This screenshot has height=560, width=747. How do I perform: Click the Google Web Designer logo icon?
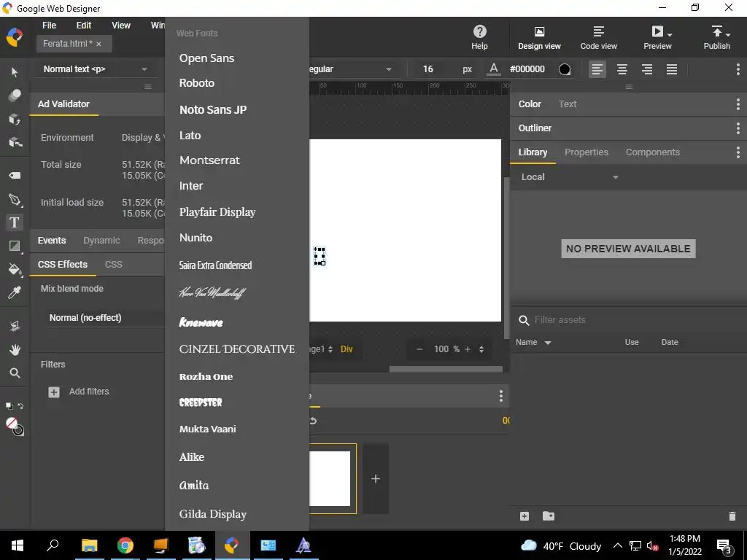pyautogui.click(x=15, y=37)
